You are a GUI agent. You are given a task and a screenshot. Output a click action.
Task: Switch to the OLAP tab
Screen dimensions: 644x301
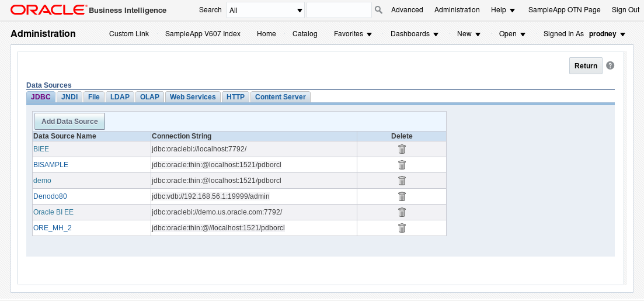[x=150, y=97]
